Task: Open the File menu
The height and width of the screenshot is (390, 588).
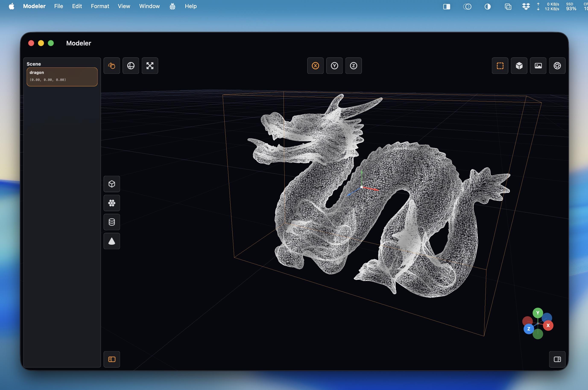Action: 59,6
